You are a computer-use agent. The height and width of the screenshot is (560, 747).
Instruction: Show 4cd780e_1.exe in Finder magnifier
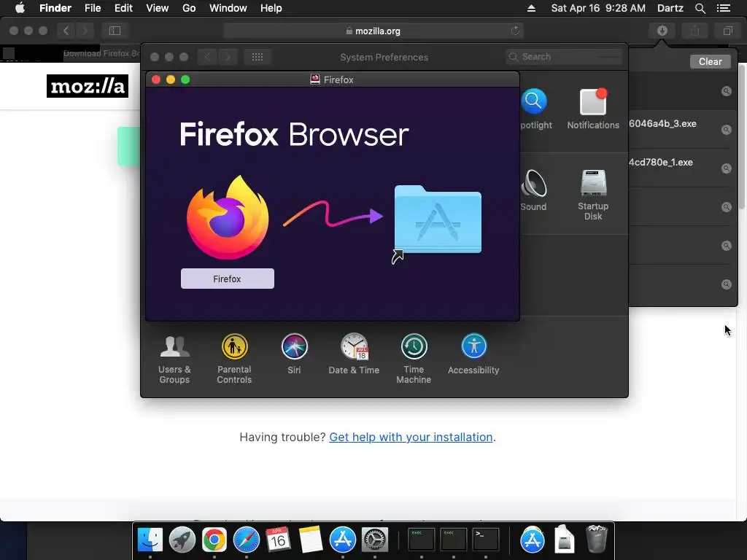726,168
